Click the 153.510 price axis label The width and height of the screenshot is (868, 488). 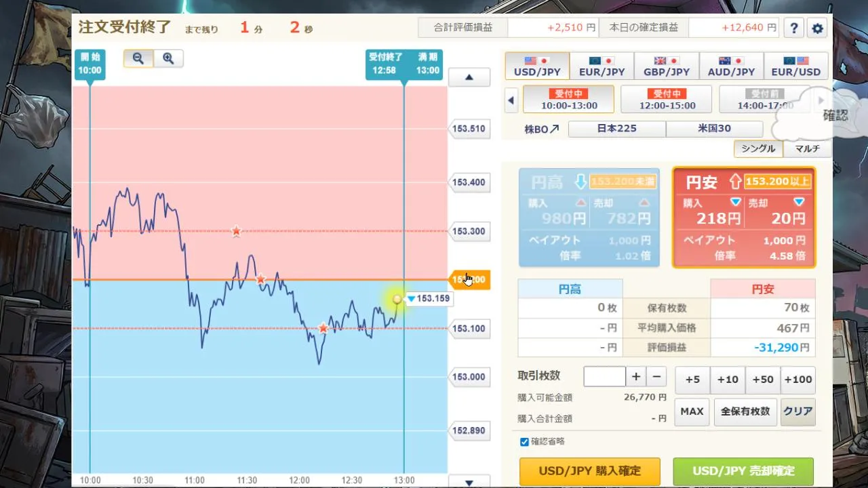pyautogui.click(x=469, y=128)
